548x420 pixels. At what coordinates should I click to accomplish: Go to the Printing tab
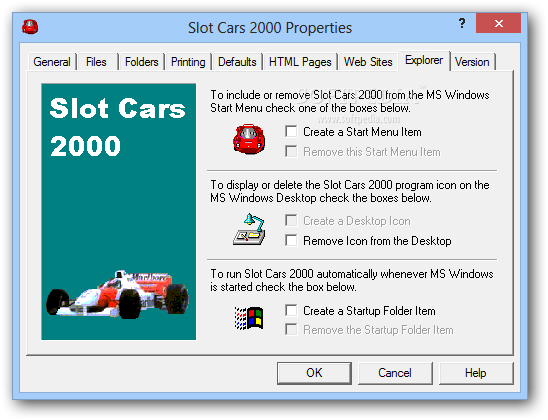pos(188,62)
